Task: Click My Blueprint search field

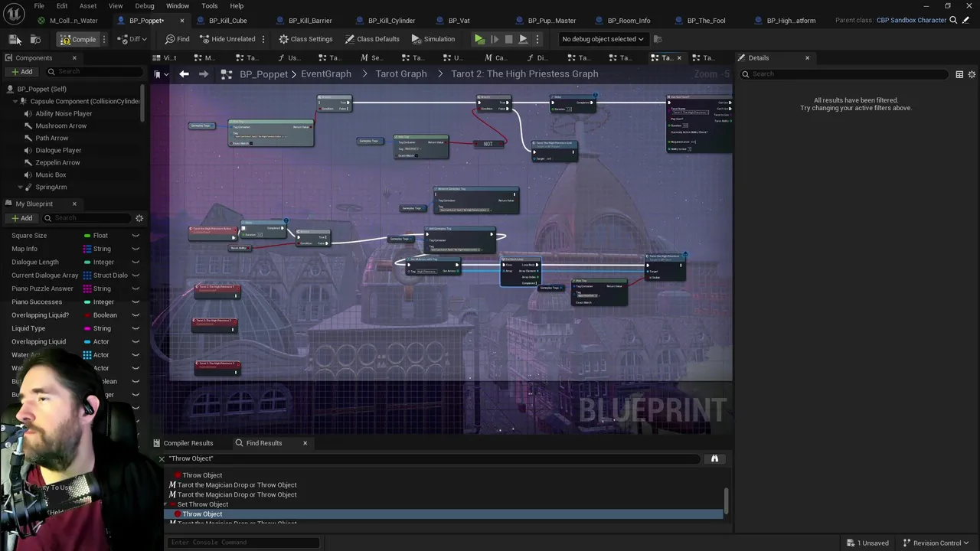Action: [x=88, y=218]
